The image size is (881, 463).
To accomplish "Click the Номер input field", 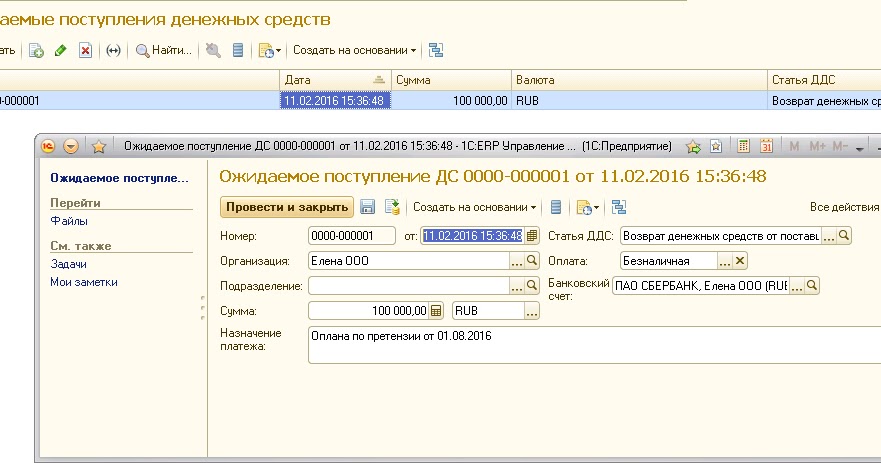I will (352, 236).
